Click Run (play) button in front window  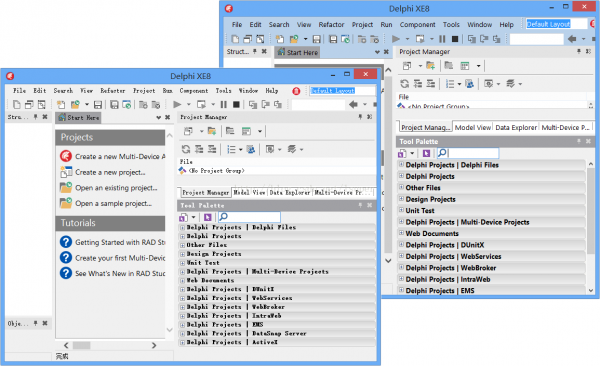pos(177,104)
